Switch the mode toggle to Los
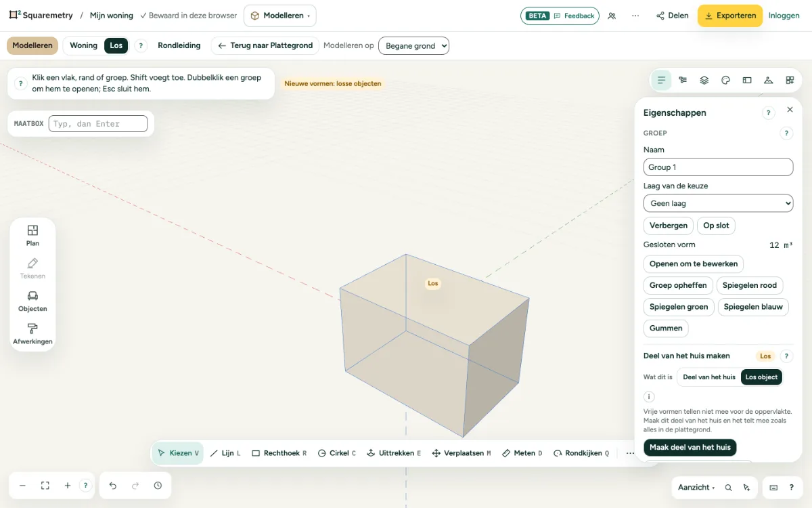Viewport: 812px width, 508px height. tap(116, 45)
